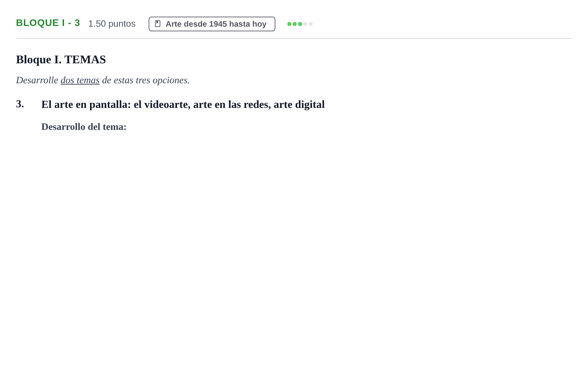This screenshot has width=588, height=377.
Task: Click the question title 'El arte en pantalla'
Action: (x=183, y=105)
